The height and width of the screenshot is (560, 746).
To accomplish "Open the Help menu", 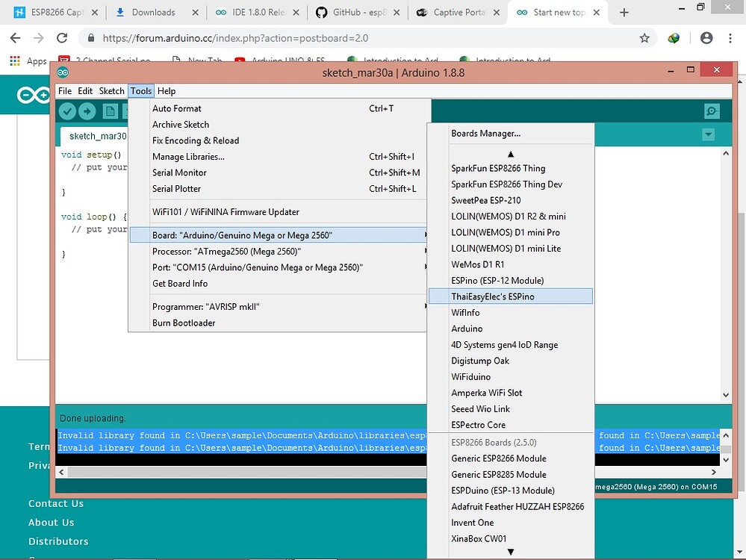I will click(x=166, y=90).
